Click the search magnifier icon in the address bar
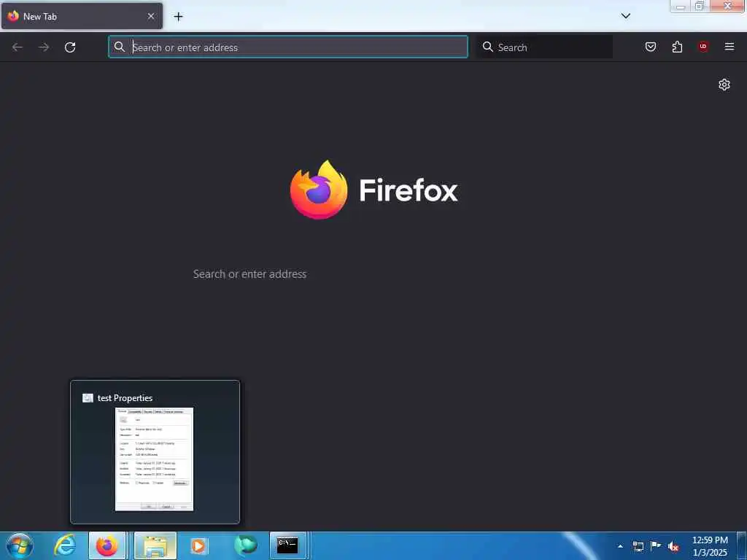This screenshot has width=747, height=560. [x=120, y=47]
